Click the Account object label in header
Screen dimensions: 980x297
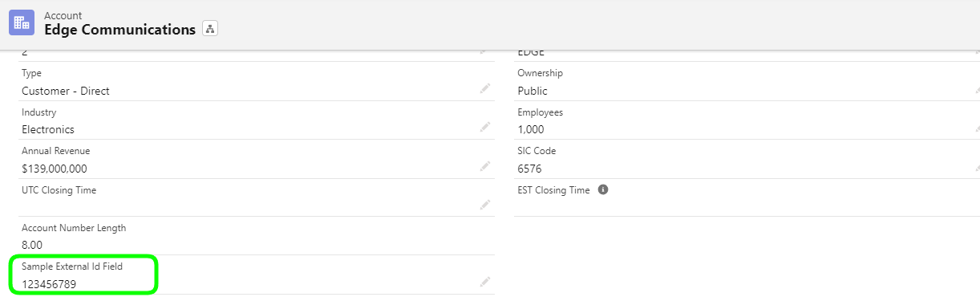click(63, 15)
